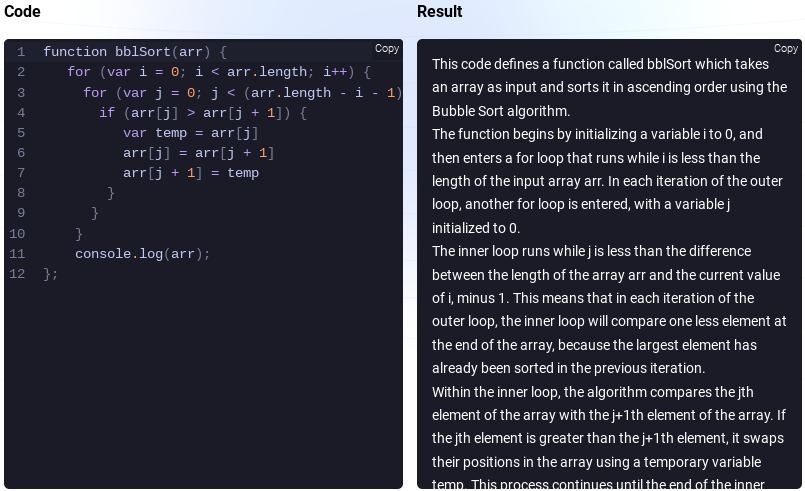The height and width of the screenshot is (491, 805).
Task: Click line number 1 in code gutter
Action: [21, 52]
